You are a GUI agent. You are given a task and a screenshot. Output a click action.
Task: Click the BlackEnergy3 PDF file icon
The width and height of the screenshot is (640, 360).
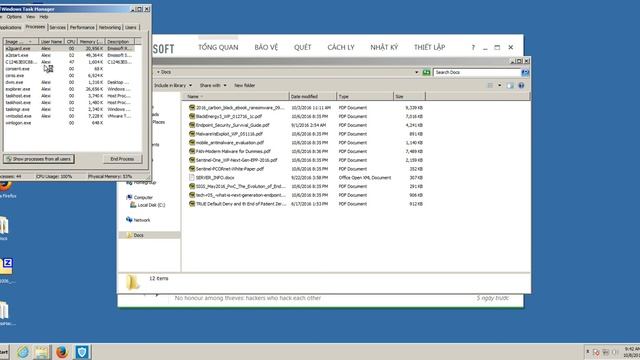(x=191, y=116)
